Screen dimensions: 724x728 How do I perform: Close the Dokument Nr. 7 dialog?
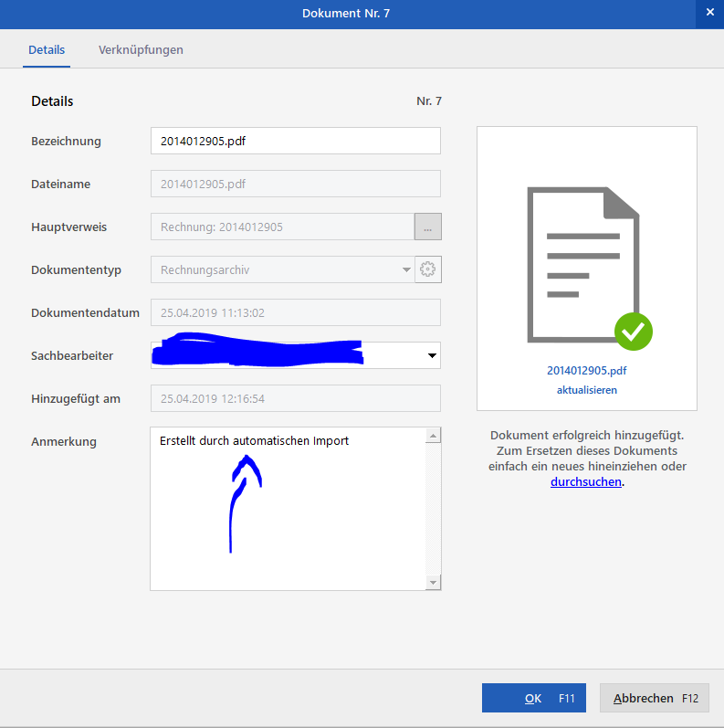[709, 13]
